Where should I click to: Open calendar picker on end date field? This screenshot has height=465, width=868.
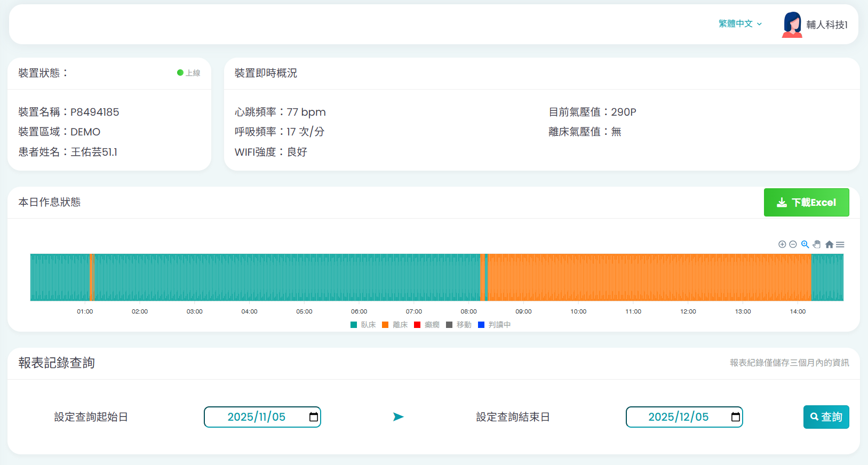[x=736, y=417]
